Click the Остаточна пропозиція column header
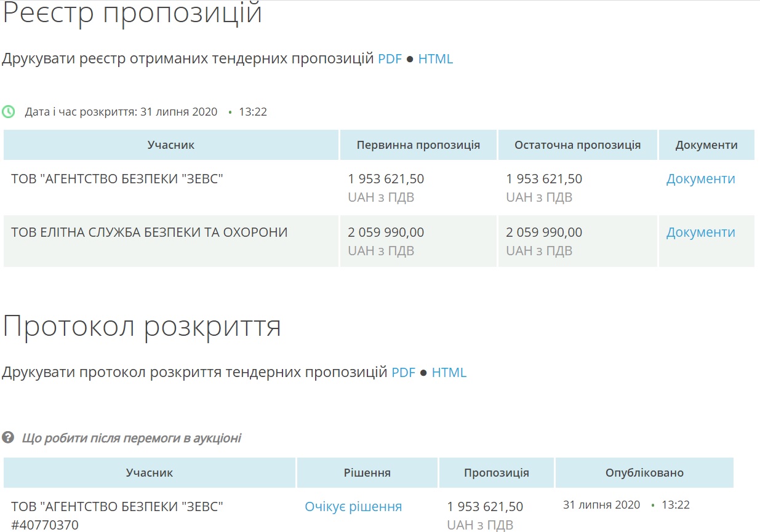Screen dimensions: 760x532 (578, 145)
